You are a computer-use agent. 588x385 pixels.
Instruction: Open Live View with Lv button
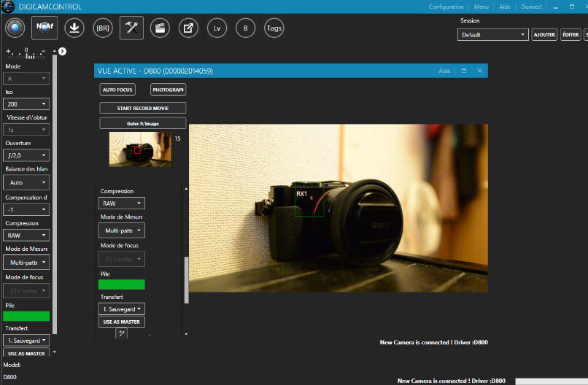[x=217, y=28]
